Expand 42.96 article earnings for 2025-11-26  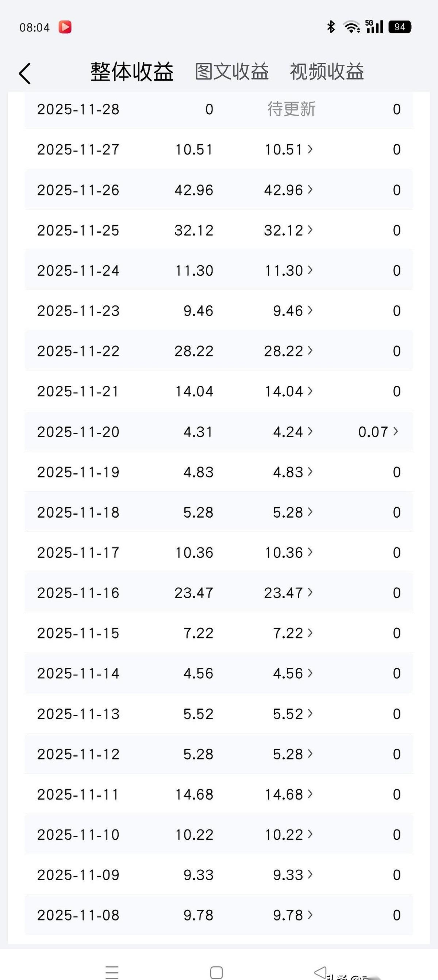289,190
